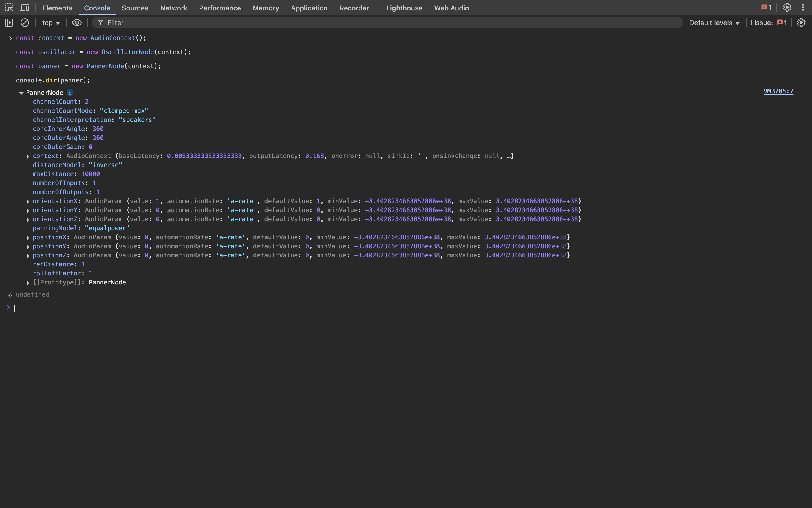Expand the orientationY AudioParam
Image resolution: width=812 pixels, height=508 pixels.
[x=28, y=210]
